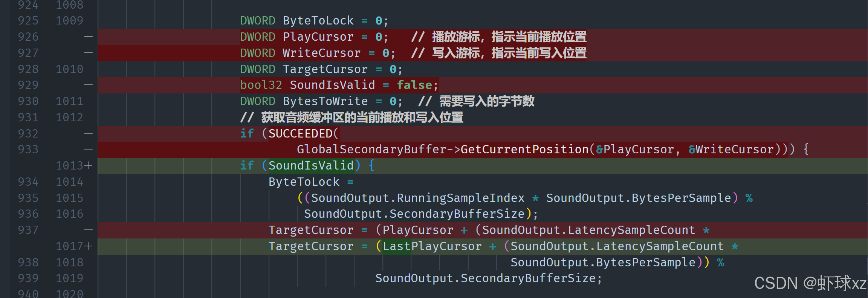Click the &WriteCursor argument
Screen dimensions: 868x298
pos(731,150)
